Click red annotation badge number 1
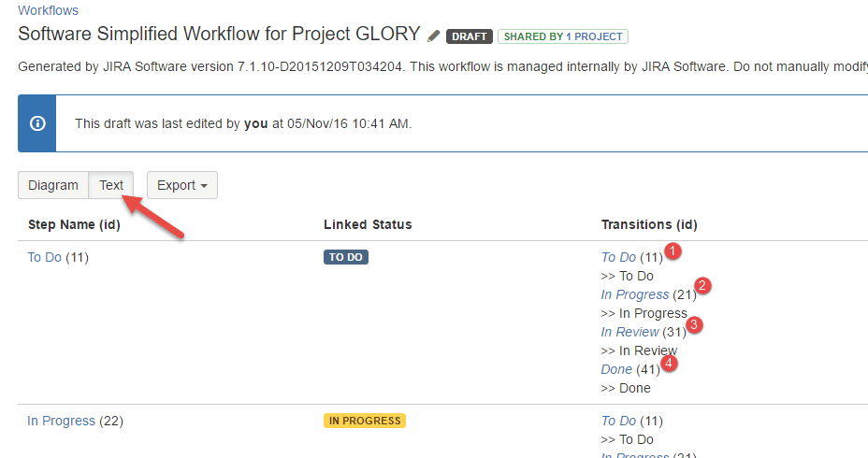 tap(673, 251)
